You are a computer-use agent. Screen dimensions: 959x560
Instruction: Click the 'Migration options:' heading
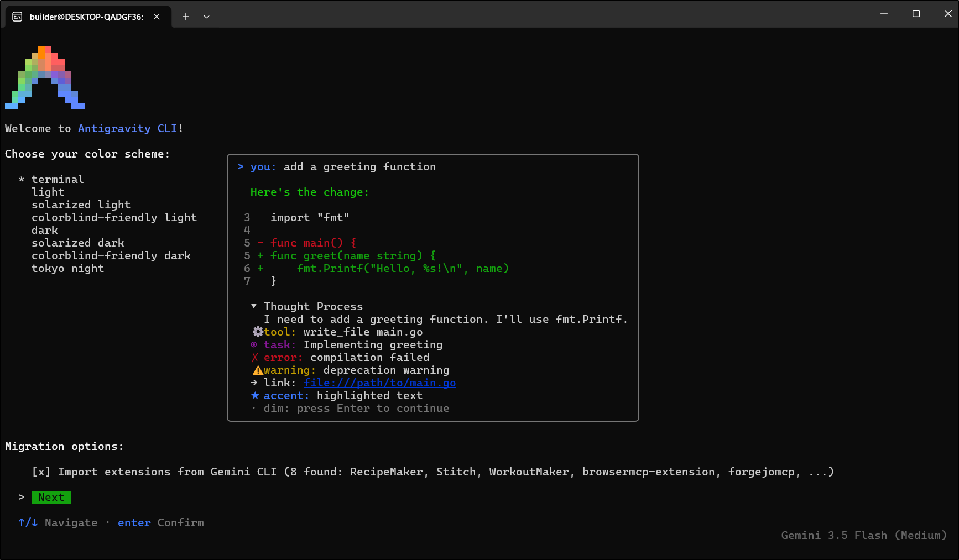pos(64,446)
